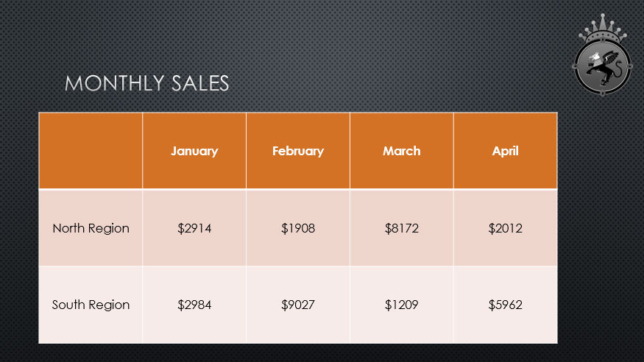Select the empty top-left header cell
Image resolution: width=644 pixels, height=362 pixels.
click(x=91, y=151)
